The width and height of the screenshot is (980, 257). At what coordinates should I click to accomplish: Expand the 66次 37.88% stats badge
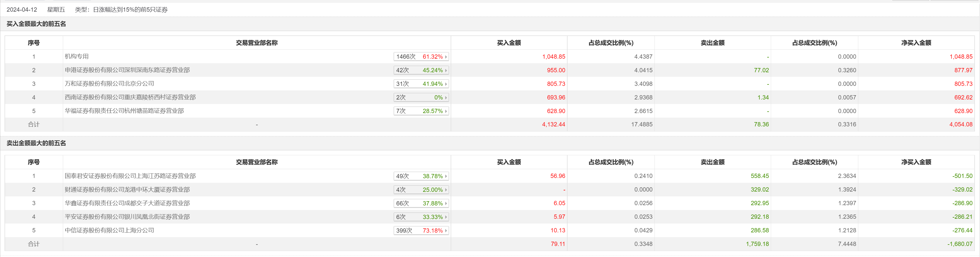point(421,203)
